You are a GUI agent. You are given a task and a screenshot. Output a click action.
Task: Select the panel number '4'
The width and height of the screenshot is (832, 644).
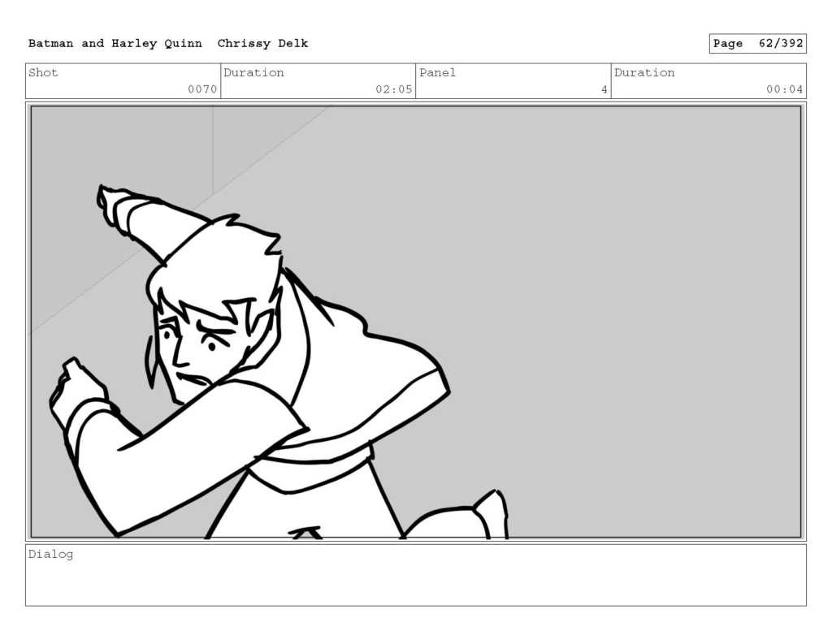coord(604,89)
